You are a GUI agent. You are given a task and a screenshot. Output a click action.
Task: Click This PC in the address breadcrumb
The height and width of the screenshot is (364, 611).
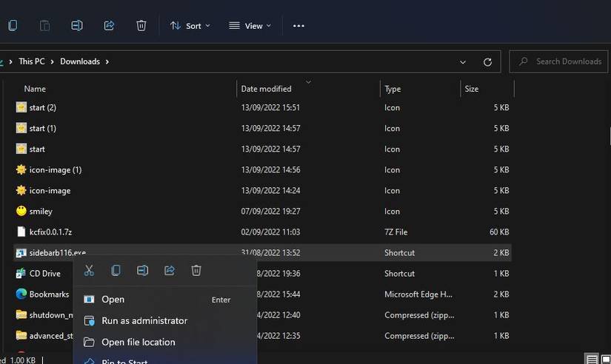coord(36,61)
